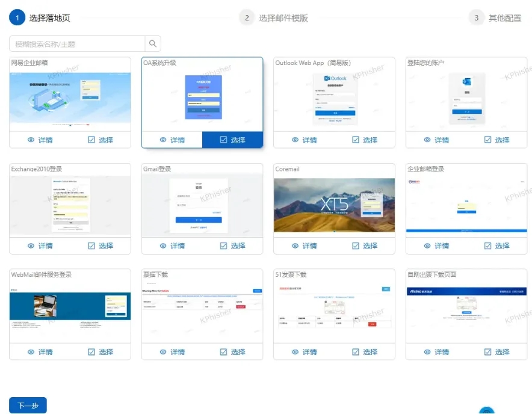Check the 选择 box for 企业邮箱登录
The width and height of the screenshot is (532, 414).
[488, 246]
